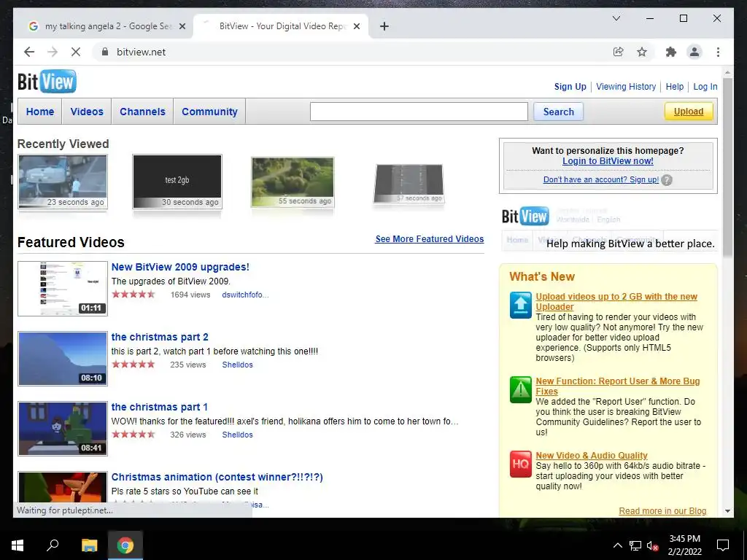The width and height of the screenshot is (747, 560).
Task: Open recently viewed video from 23 seconds ago
Action: [63, 182]
